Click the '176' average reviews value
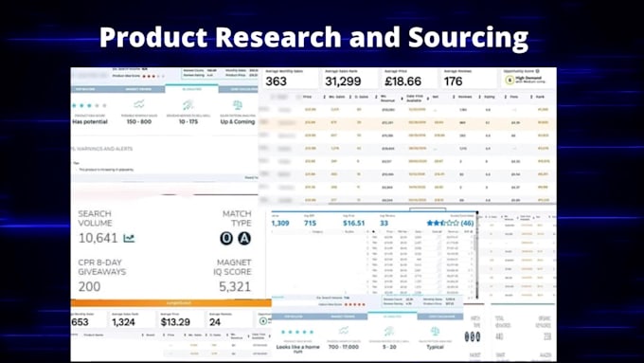The image size is (644, 363). [453, 82]
